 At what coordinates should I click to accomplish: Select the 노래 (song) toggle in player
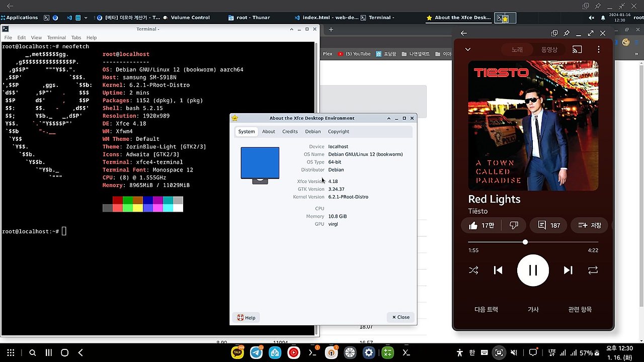coord(517,50)
